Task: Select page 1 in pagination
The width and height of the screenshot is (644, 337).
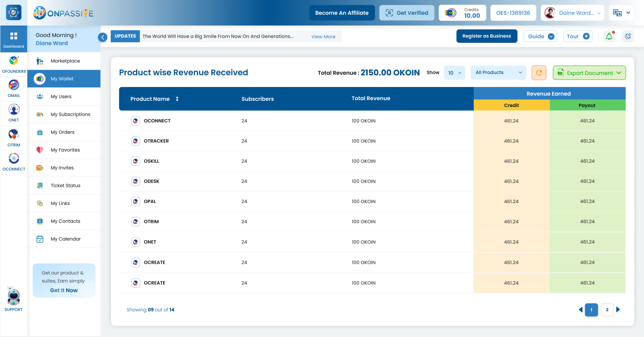Action: click(591, 310)
